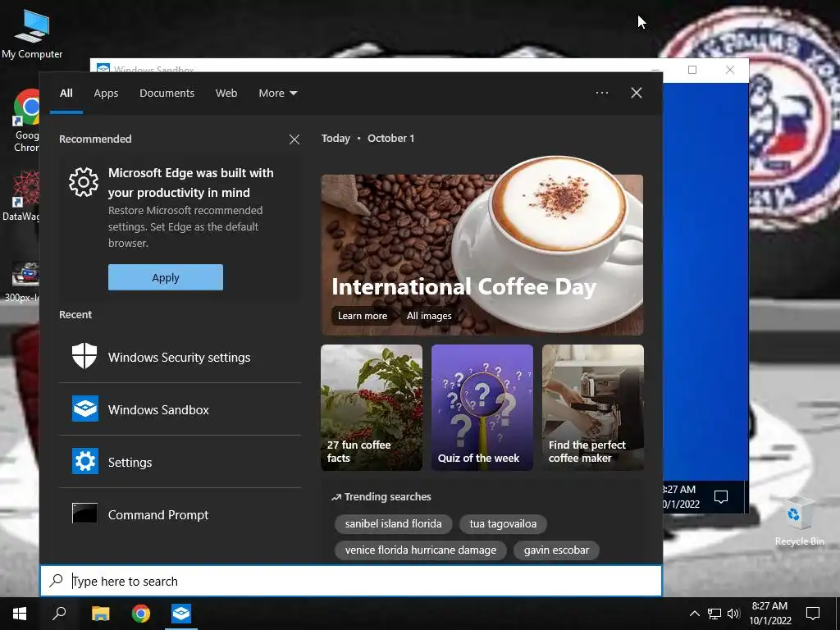This screenshot has width=840, height=630.
Task: Open the Action Center notification icon
Action: pyautogui.click(x=813, y=614)
